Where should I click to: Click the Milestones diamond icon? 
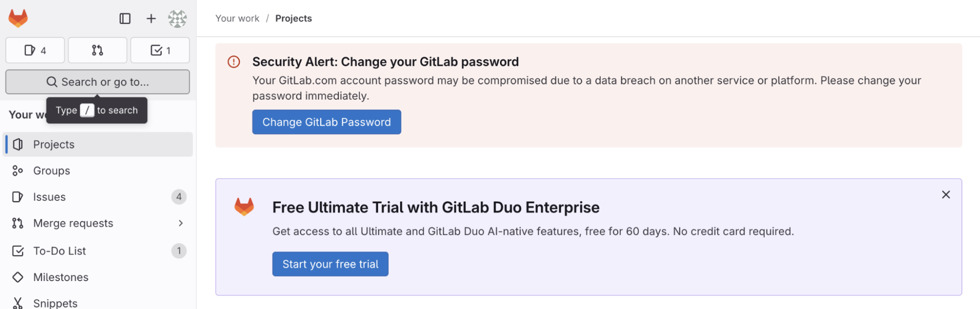tap(18, 277)
